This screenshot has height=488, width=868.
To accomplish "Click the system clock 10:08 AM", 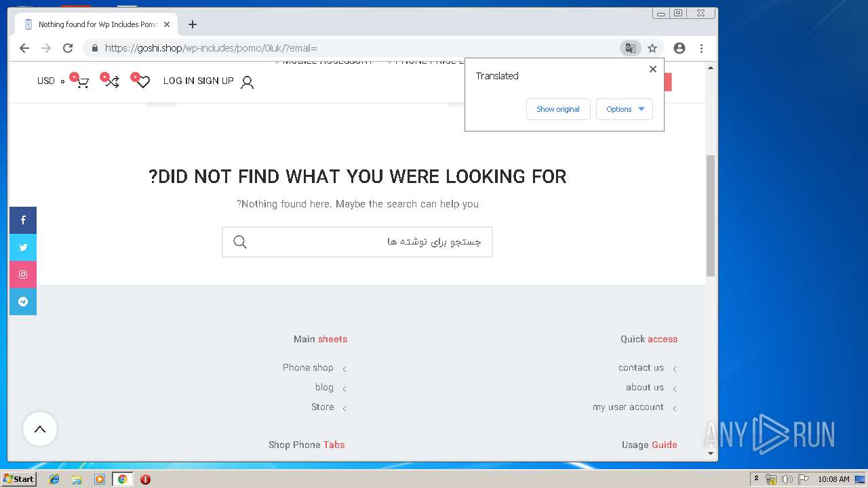I will pos(833,479).
